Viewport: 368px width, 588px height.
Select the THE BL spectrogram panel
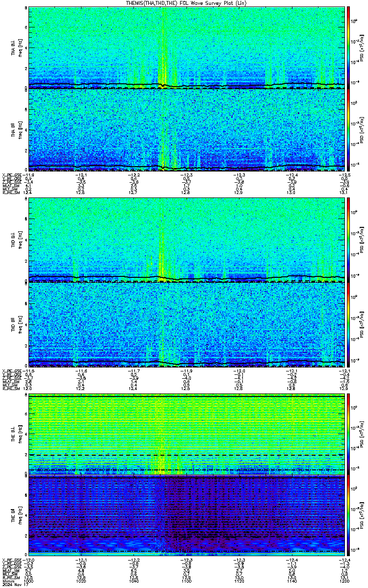coord(186,434)
